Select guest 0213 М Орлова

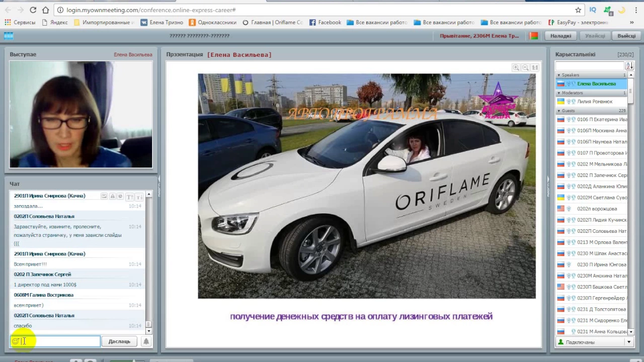click(x=592, y=242)
